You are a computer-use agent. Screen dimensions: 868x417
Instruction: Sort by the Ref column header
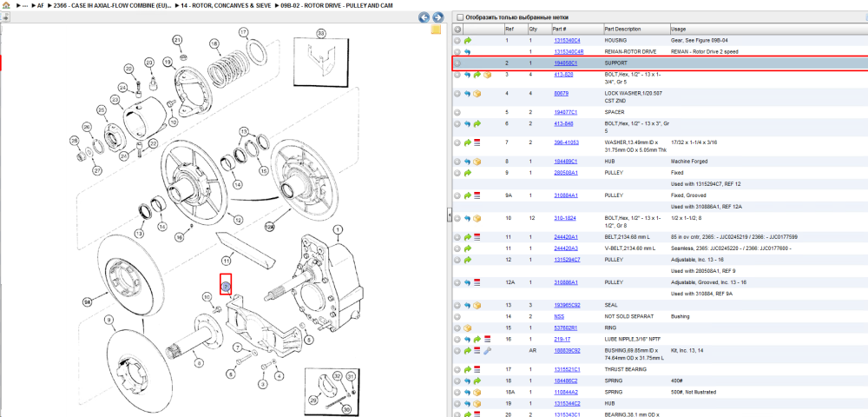click(515, 29)
